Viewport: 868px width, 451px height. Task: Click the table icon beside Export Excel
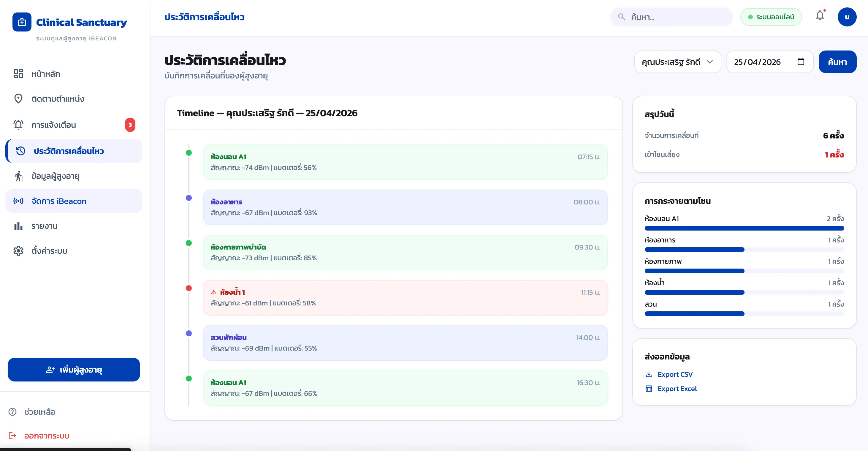tap(649, 389)
